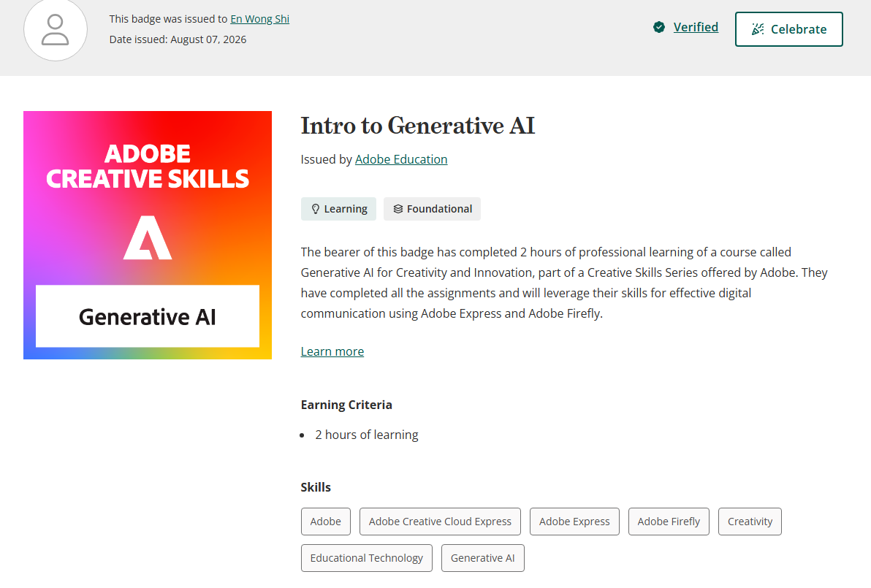Image resolution: width=871 pixels, height=588 pixels.
Task: Open En Wong Shi's profile link
Action: pos(259,19)
